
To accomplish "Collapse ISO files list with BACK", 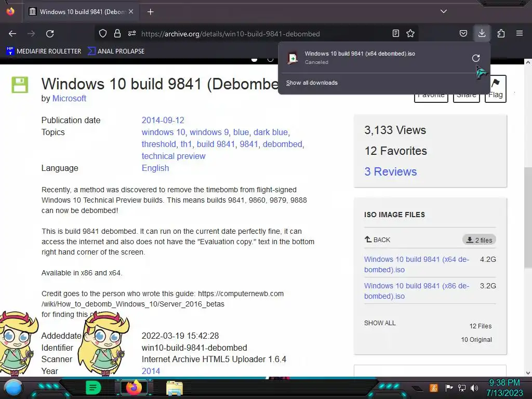I will pyautogui.click(x=377, y=240).
